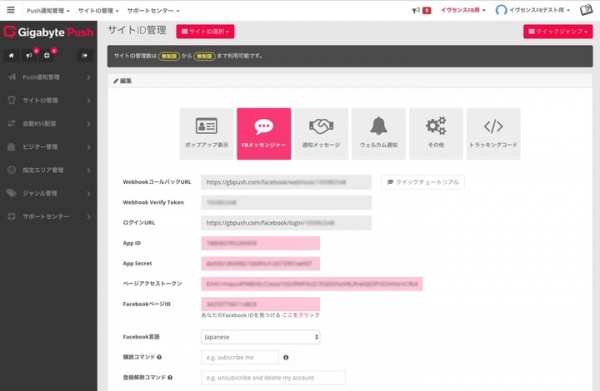Open the Push通知管理 top menu

click(x=48, y=11)
